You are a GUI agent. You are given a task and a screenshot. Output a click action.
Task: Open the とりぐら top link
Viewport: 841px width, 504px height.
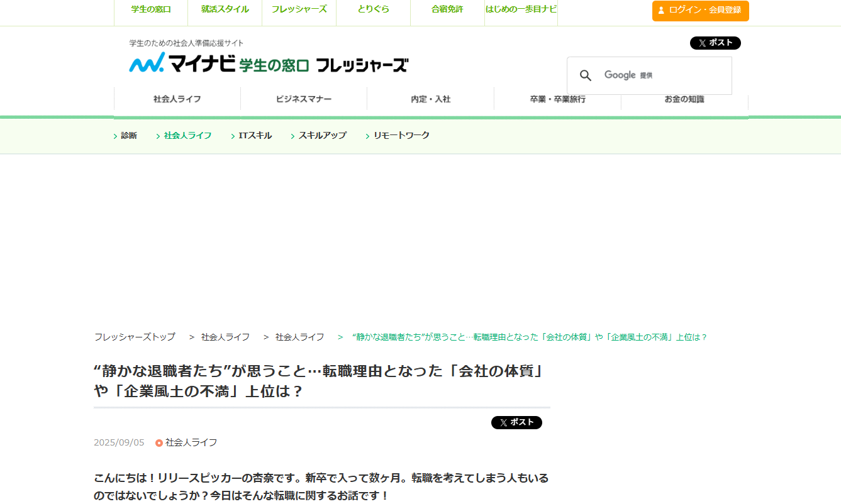(373, 9)
